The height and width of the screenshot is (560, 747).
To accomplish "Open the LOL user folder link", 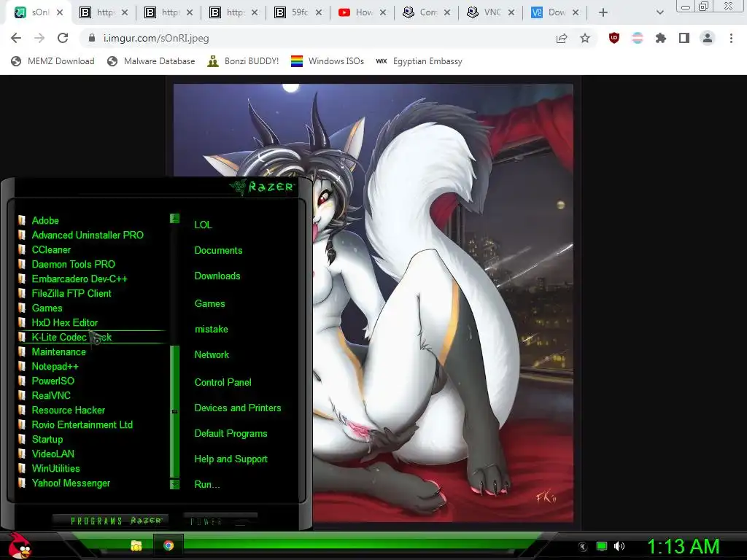I will coord(203,225).
